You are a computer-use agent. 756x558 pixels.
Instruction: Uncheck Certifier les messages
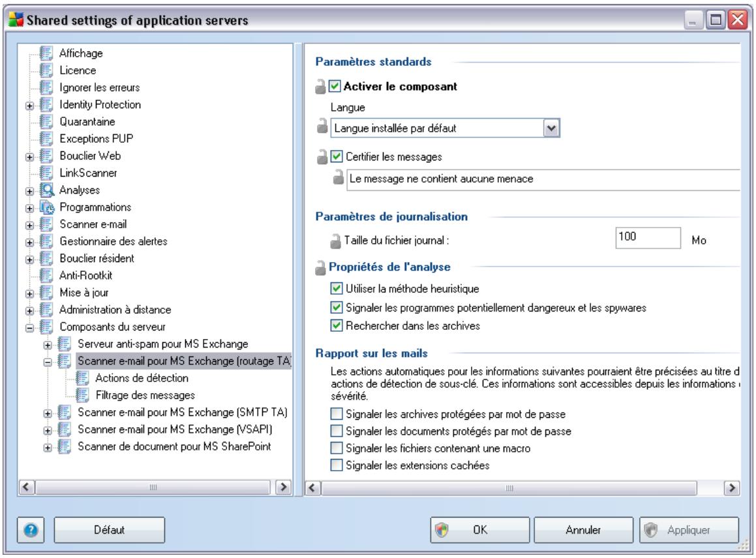click(337, 156)
